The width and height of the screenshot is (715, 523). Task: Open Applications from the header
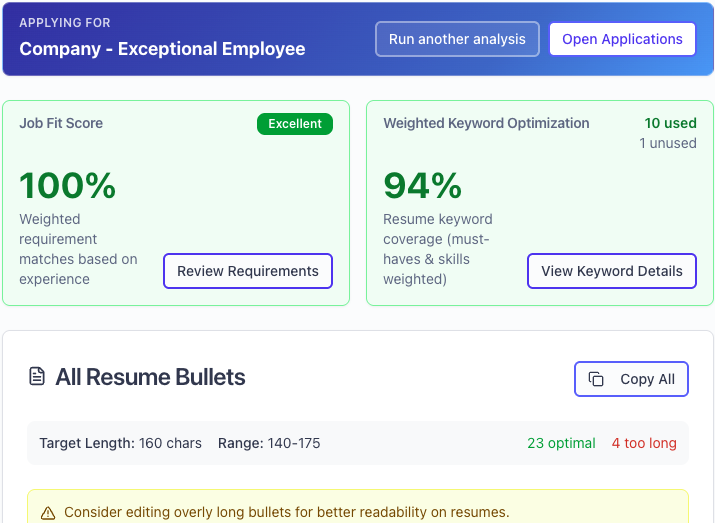coord(622,39)
